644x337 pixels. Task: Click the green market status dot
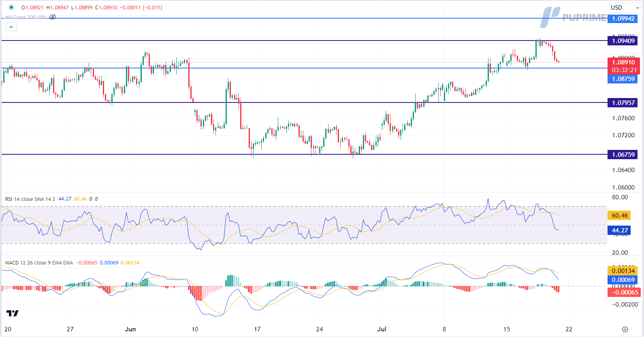click(x=11, y=7)
